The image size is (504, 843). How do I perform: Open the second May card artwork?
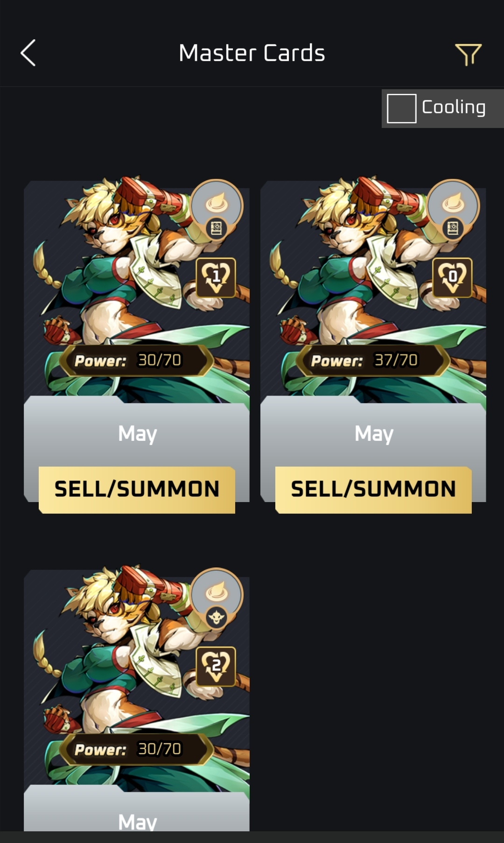click(x=373, y=290)
